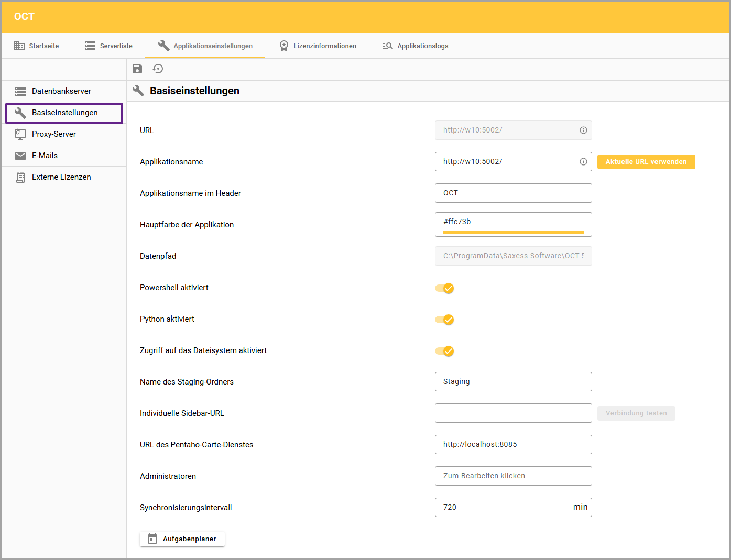Image resolution: width=731 pixels, height=560 pixels.
Task: Click info icon in the URL field
Action: click(583, 130)
